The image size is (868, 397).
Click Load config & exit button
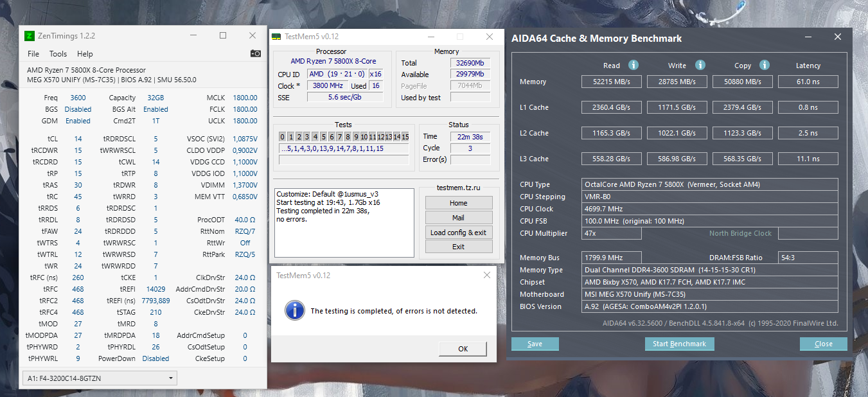[x=458, y=232]
